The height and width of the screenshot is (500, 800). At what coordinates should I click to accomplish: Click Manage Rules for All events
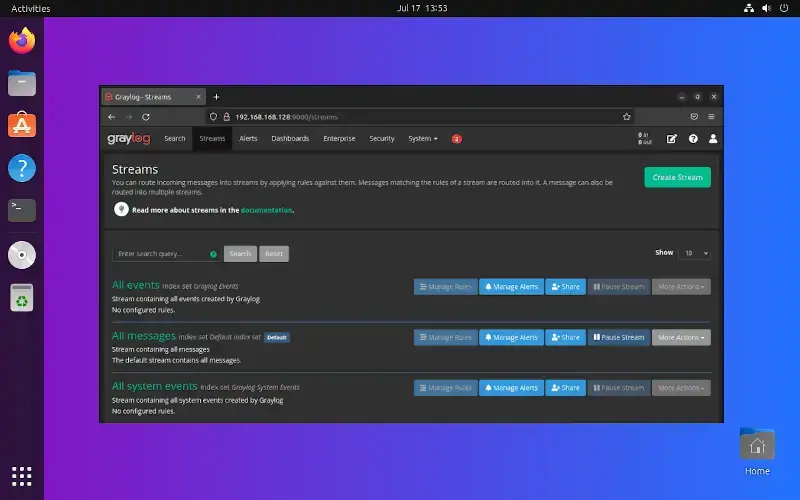445,287
